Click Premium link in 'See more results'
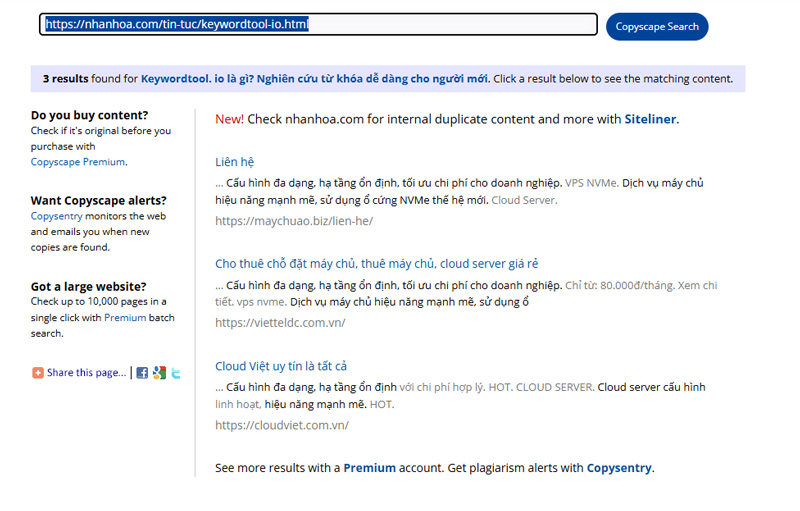This screenshot has width=800, height=511. point(369,468)
